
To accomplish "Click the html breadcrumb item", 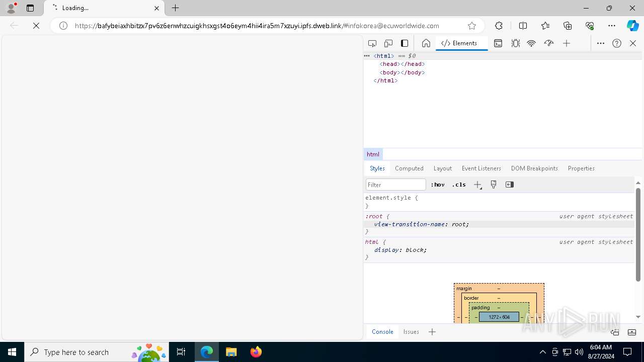I will tap(373, 154).
